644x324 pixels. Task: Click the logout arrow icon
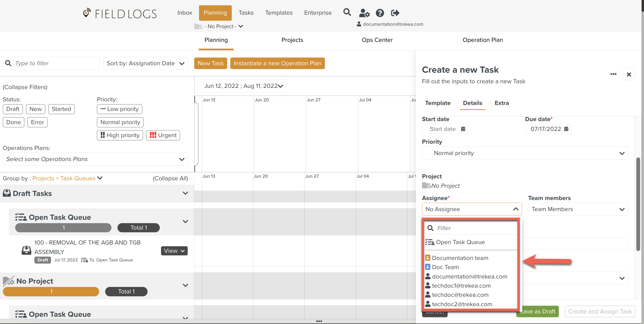[395, 13]
